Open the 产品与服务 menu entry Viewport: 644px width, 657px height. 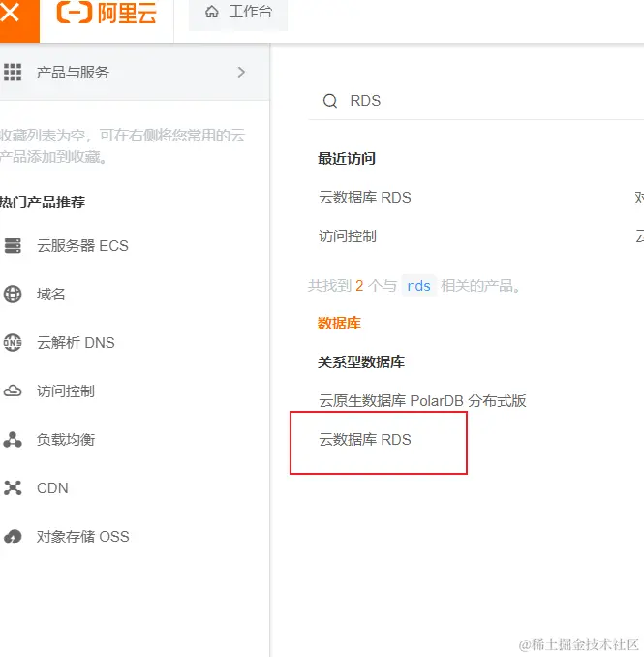[134, 72]
